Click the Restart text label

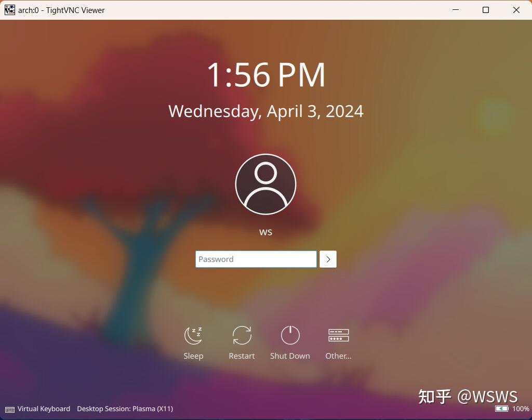(242, 356)
